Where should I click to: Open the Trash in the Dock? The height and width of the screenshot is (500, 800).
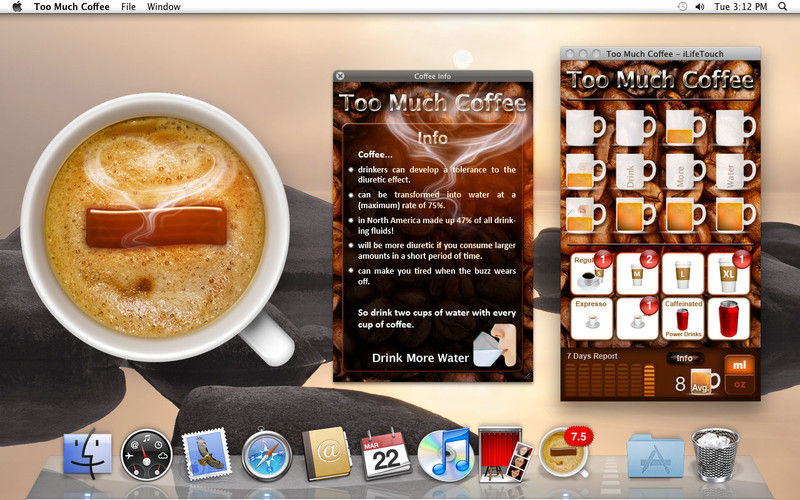pos(715,454)
